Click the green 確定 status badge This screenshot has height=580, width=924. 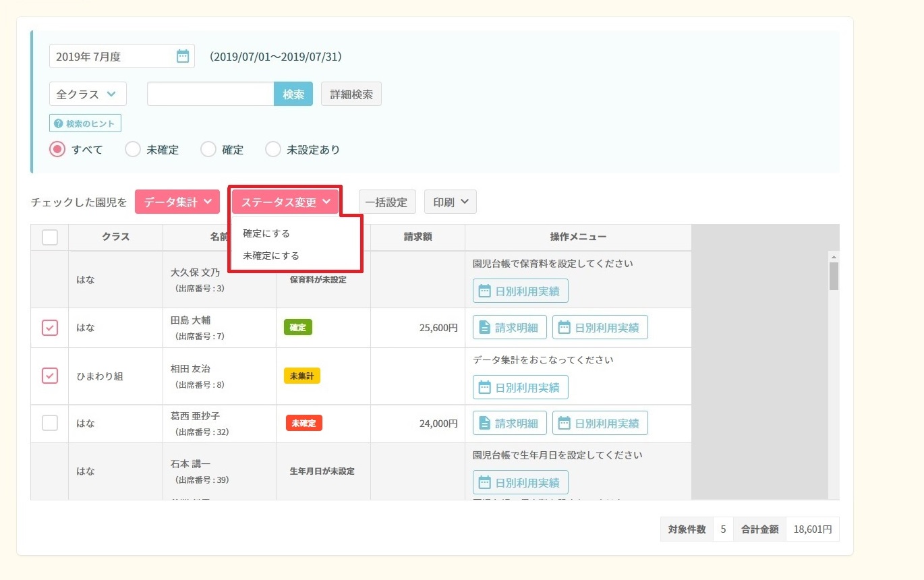click(298, 327)
